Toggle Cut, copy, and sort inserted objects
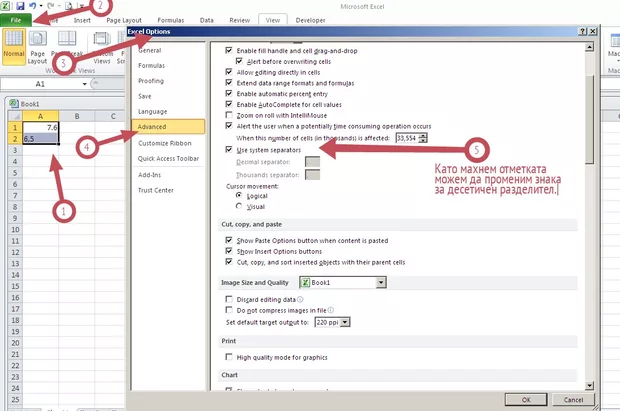 pyautogui.click(x=229, y=261)
